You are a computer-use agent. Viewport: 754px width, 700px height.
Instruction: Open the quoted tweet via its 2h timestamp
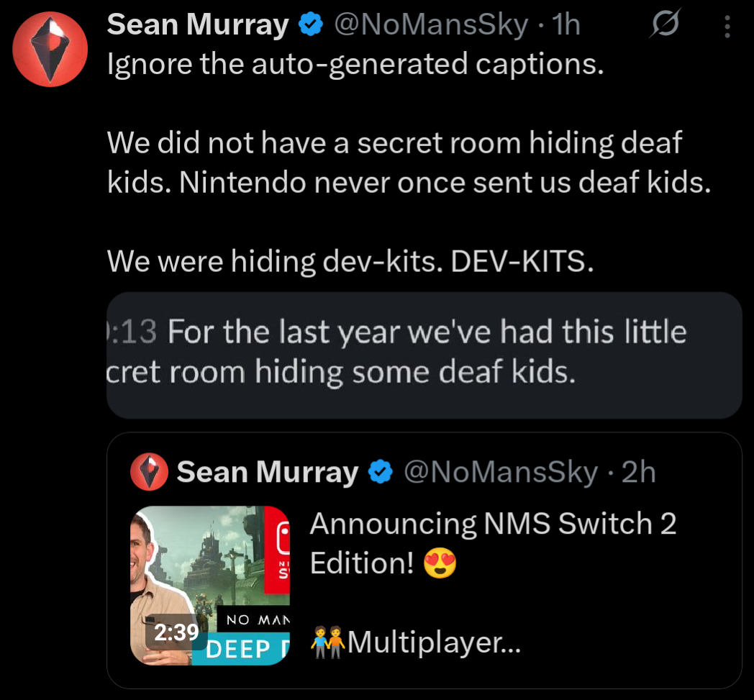[638, 473]
